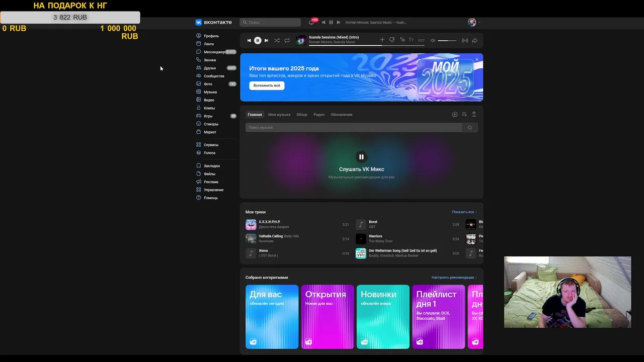Open the profile avatar dropdown menu
Screen dimensions: 644x362
(474, 22)
